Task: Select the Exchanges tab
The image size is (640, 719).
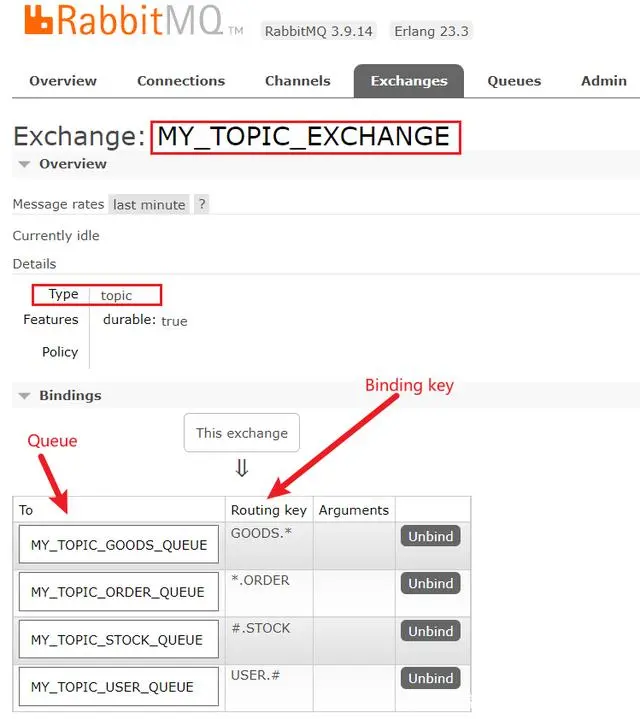Action: 409,81
